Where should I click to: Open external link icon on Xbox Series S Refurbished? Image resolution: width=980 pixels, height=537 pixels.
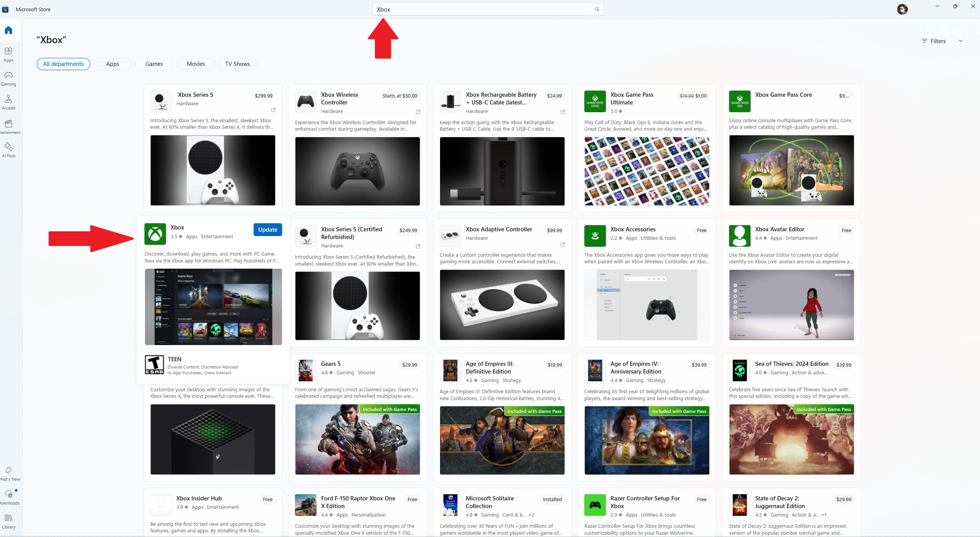(418, 246)
